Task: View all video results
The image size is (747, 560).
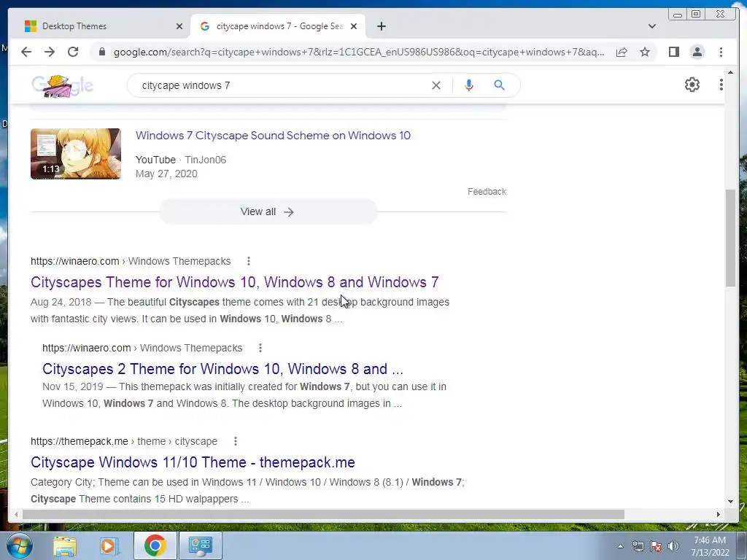Action: [x=268, y=212]
